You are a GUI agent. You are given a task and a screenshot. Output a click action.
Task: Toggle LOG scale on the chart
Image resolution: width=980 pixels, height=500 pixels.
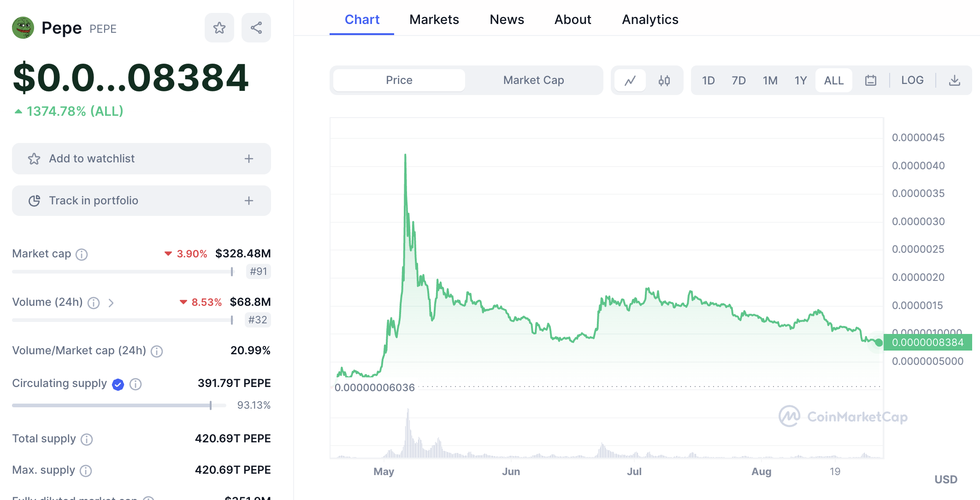[912, 80]
